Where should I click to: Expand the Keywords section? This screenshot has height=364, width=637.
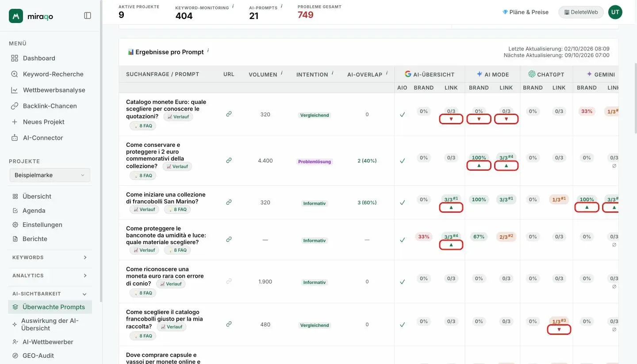click(x=50, y=257)
